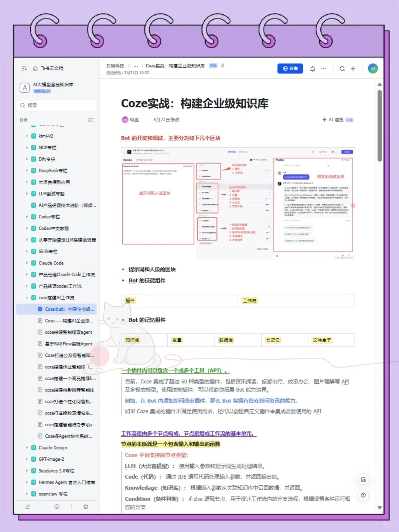Click the 变量 table cell
This screenshot has height=532, width=399.
pos(191,340)
